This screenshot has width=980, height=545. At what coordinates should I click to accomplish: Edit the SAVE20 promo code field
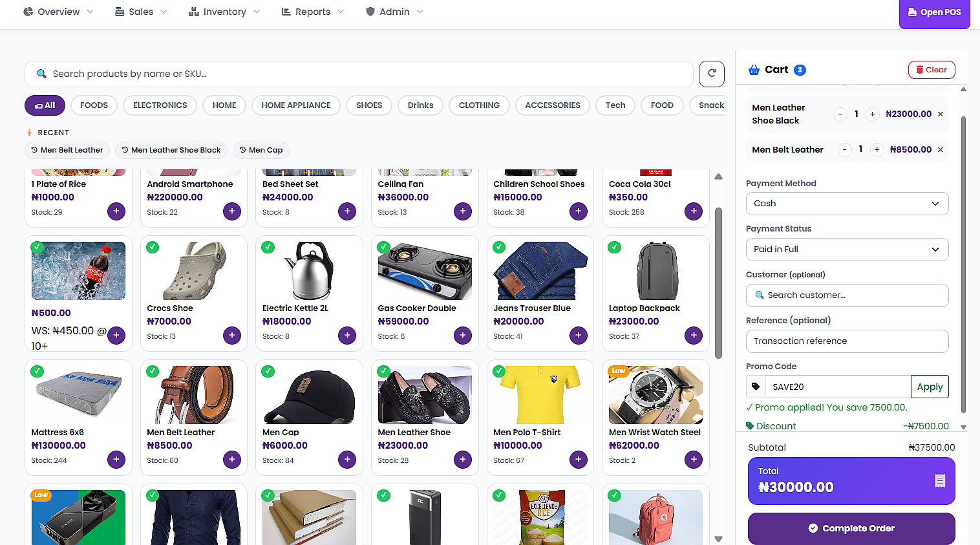click(x=838, y=387)
